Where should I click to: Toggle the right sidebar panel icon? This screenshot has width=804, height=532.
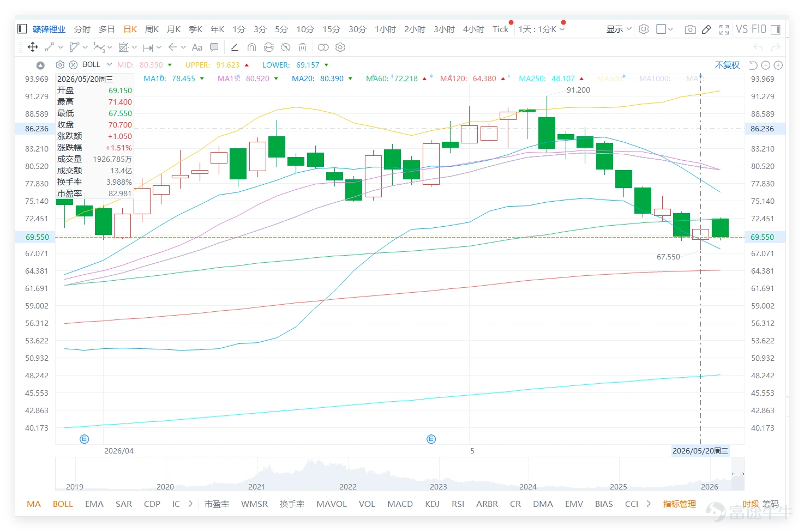[x=776, y=29]
